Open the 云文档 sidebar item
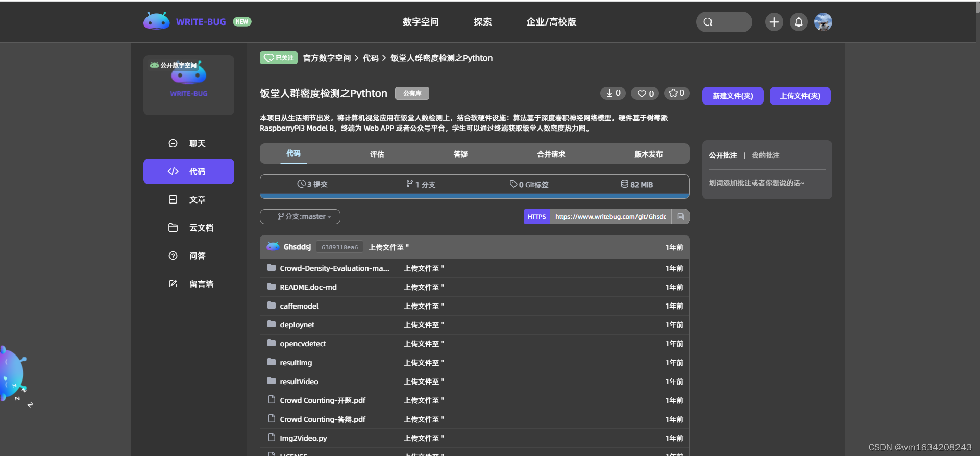 point(188,227)
